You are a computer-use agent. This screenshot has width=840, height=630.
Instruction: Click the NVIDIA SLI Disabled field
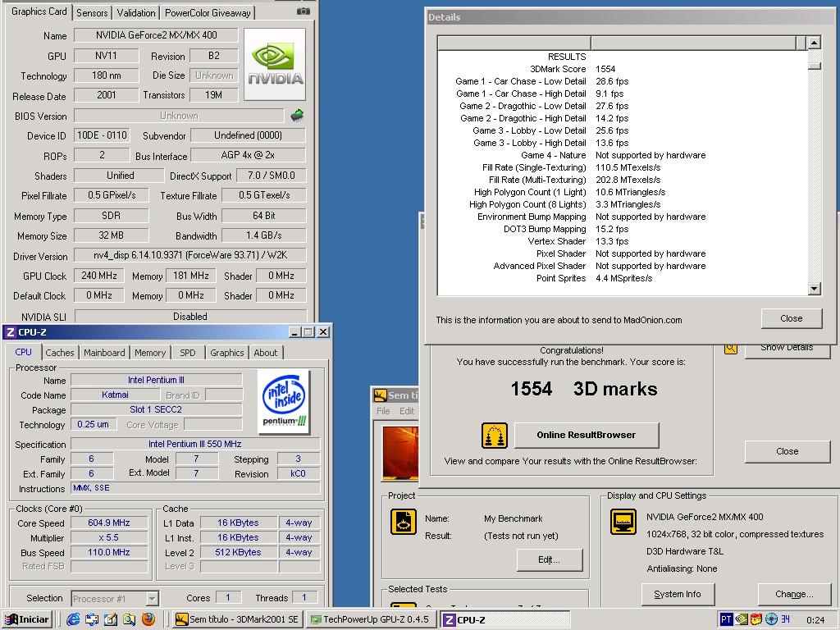click(190, 316)
